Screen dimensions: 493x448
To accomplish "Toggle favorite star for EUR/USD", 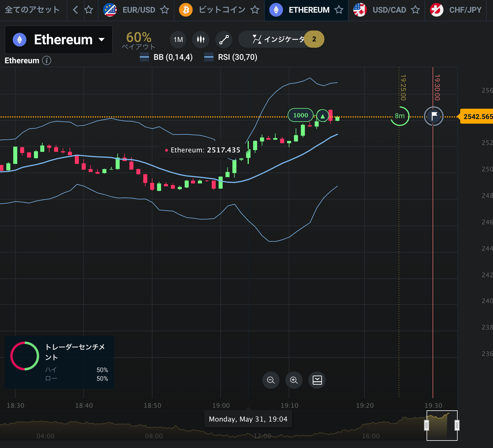I will [165, 10].
